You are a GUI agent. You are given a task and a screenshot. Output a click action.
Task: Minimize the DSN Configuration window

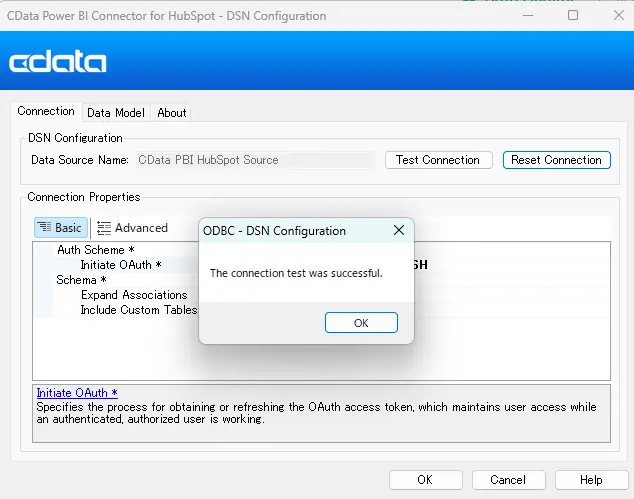(x=527, y=16)
